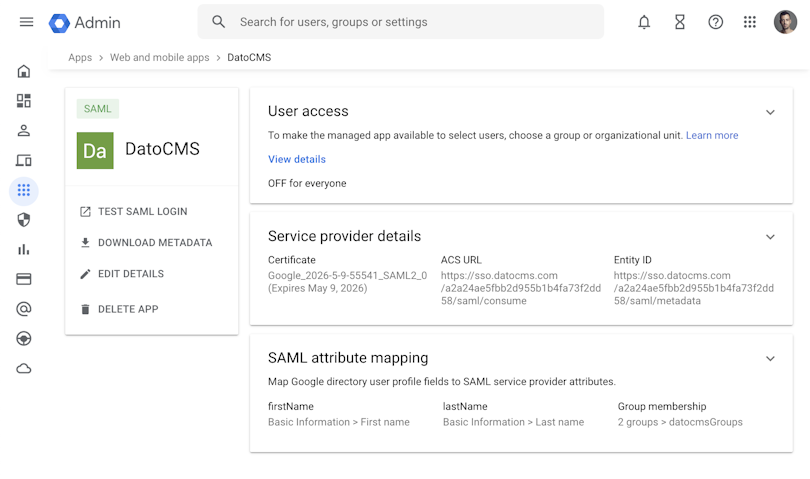
Task: Open the help question mark icon
Action: [x=715, y=22]
